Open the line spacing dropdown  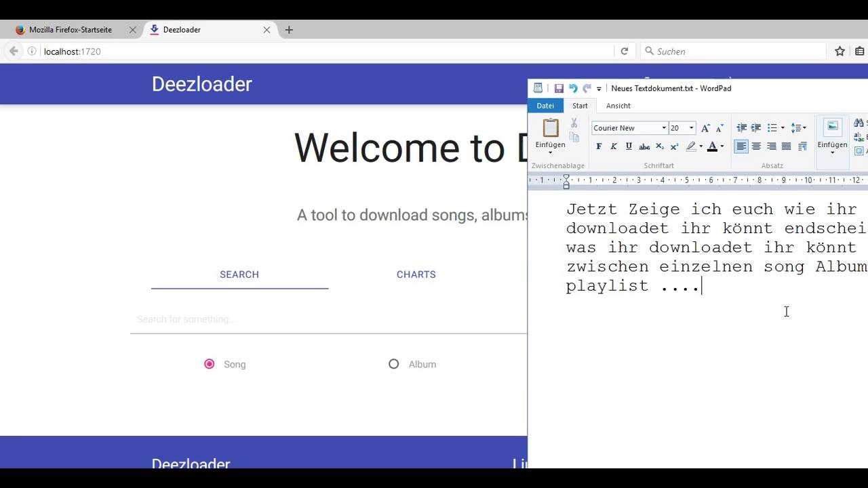click(798, 128)
